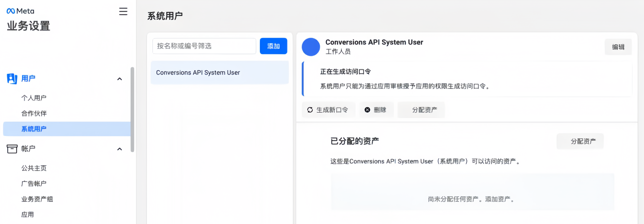Click the sidebar vertical scrollbar
Screen dimensions: 644x224
pyautogui.click(x=132, y=110)
